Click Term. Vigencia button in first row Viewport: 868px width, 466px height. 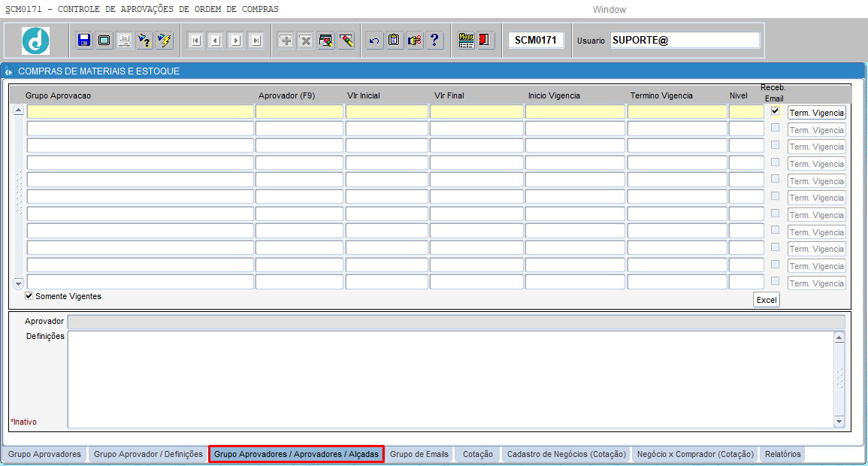[x=816, y=113]
